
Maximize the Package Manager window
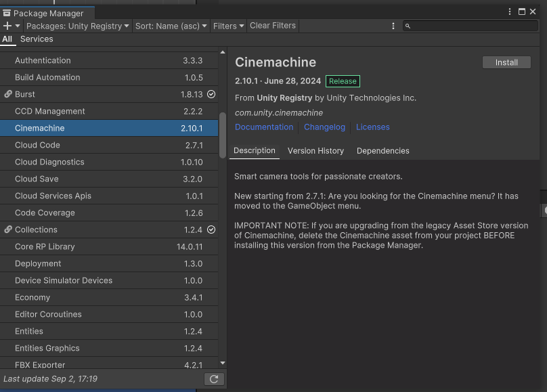(522, 12)
